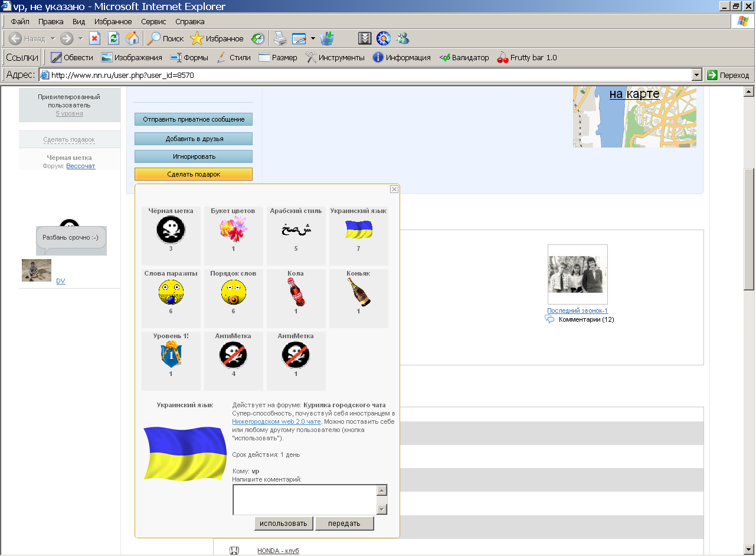The width and height of the screenshot is (756, 556).
Task: Expand the address bar dropdown list
Action: tap(696, 75)
